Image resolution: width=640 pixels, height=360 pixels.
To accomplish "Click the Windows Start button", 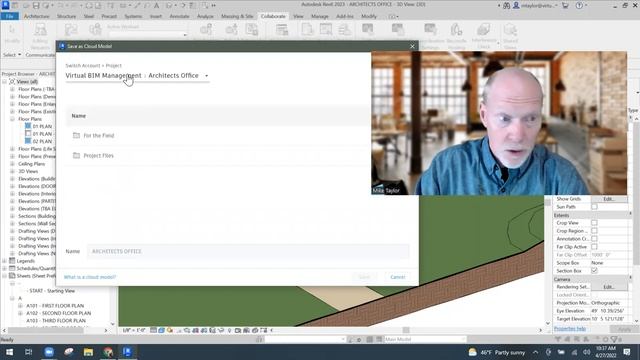I will (9, 352).
